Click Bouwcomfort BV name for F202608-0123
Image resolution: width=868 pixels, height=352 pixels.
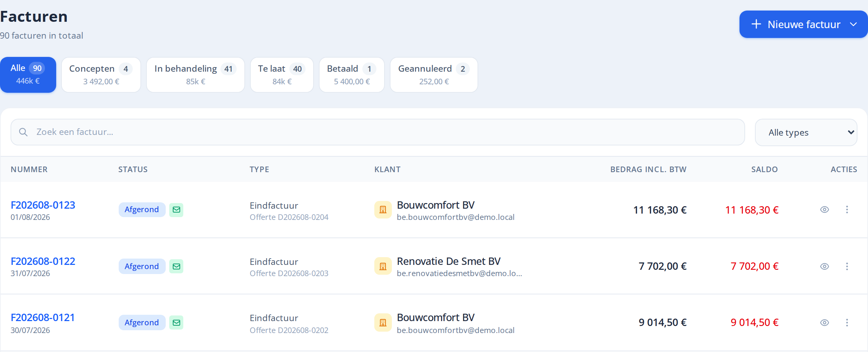[x=436, y=205]
